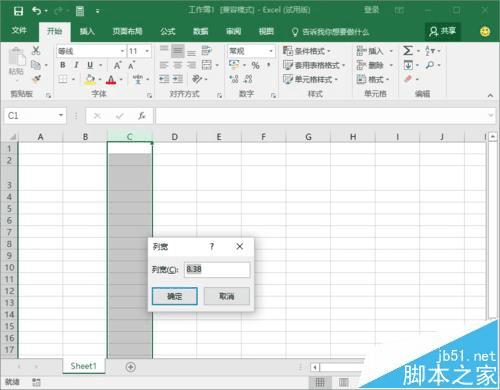
Task: Click the Share button
Action: (442, 31)
